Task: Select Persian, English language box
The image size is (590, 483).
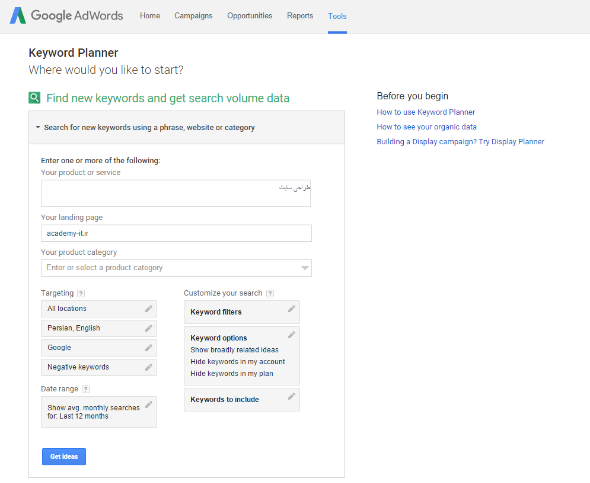Action: (x=99, y=328)
